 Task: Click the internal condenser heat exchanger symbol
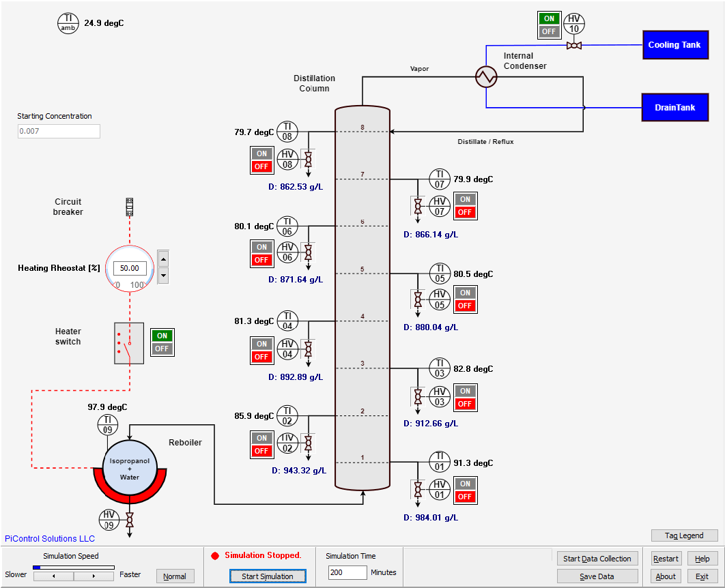coord(487,76)
